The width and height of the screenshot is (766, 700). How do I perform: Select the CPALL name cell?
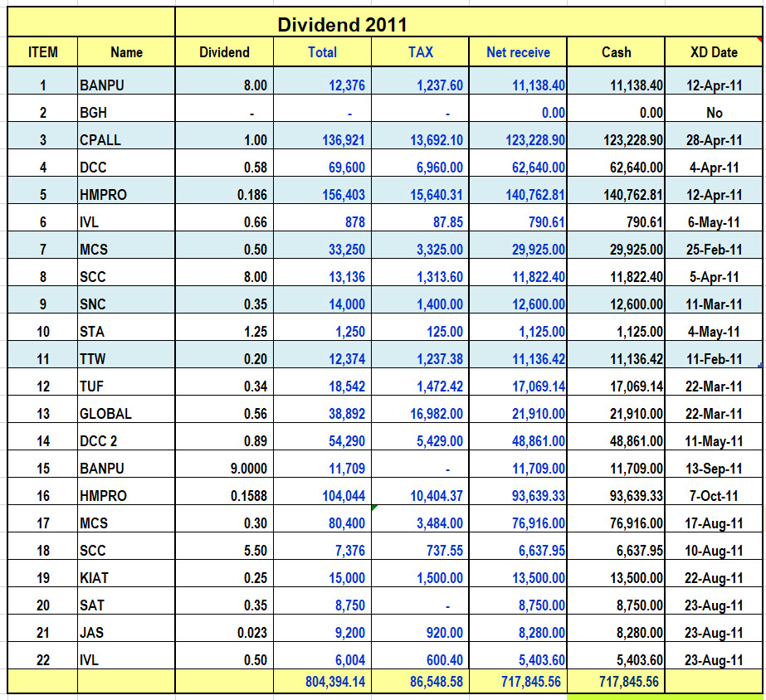click(126, 136)
